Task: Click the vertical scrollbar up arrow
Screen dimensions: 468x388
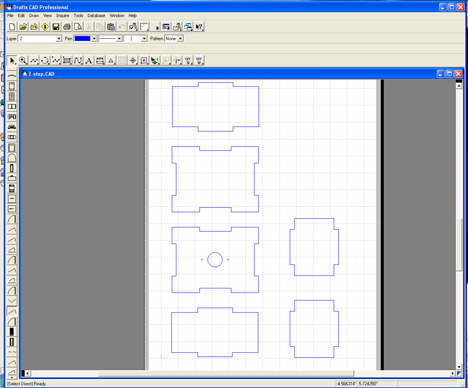Action: coord(459,86)
